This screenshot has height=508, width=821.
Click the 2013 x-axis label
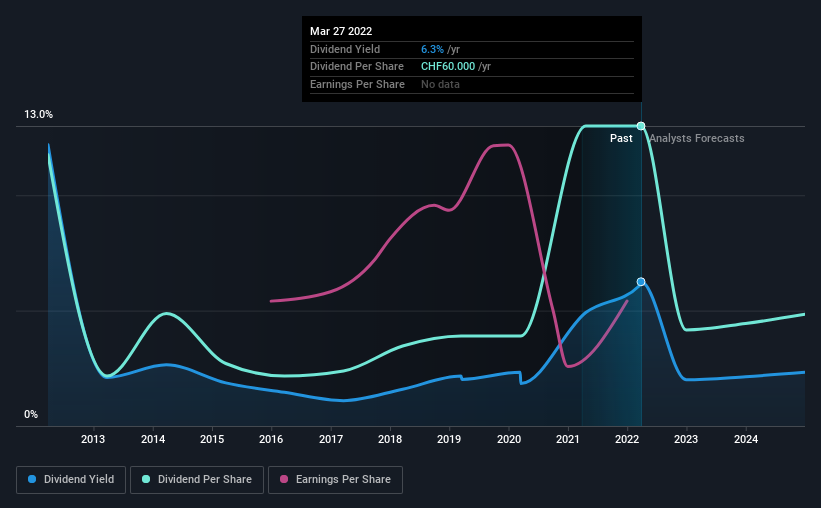pos(93,439)
